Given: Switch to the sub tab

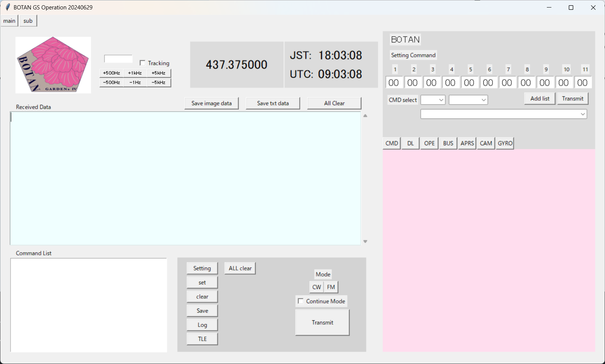Looking at the screenshot, I should 28,20.
